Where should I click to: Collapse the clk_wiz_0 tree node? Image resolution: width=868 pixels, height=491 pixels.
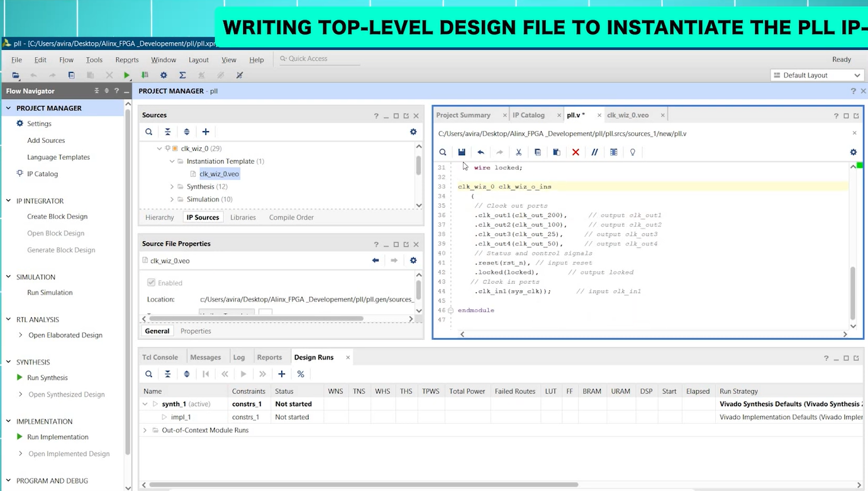[160, 149]
